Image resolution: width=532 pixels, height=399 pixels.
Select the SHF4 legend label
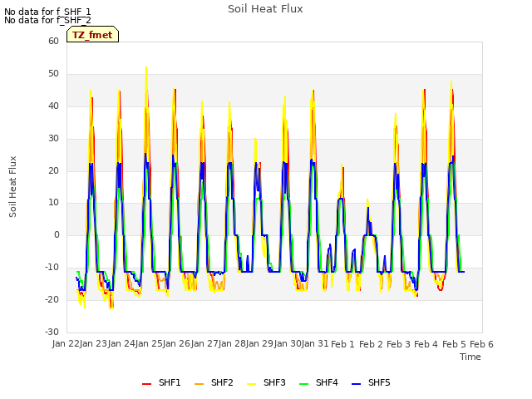pos(327,382)
